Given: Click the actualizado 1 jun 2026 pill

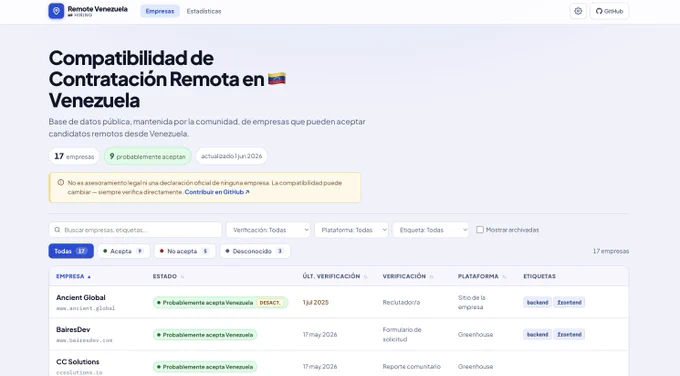Looking at the screenshot, I should [x=232, y=156].
